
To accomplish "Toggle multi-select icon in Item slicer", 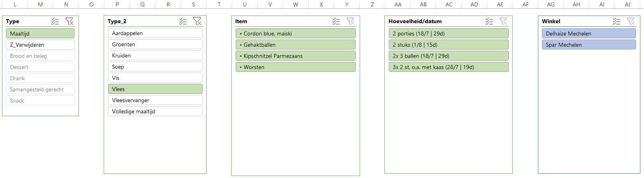I will point(336,21).
